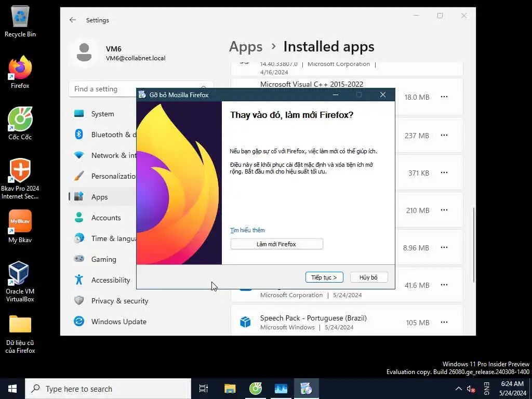Open the 'Dữ liệu cũ của Firefox' folder

(x=20, y=335)
